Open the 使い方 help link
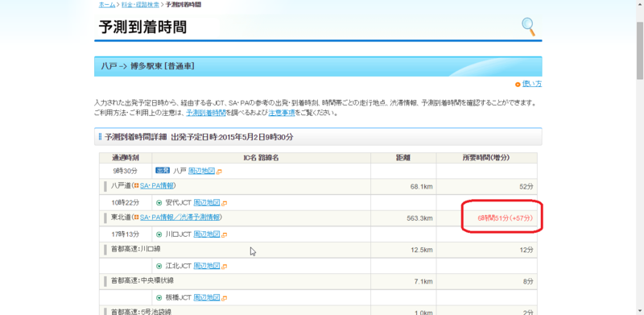 (532, 84)
